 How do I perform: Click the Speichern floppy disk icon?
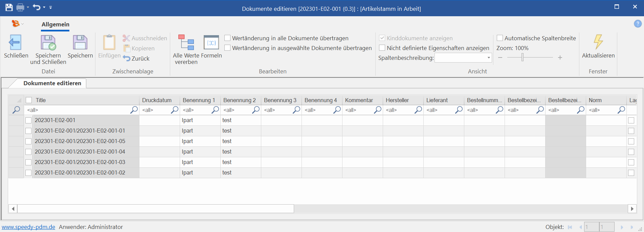(x=80, y=43)
